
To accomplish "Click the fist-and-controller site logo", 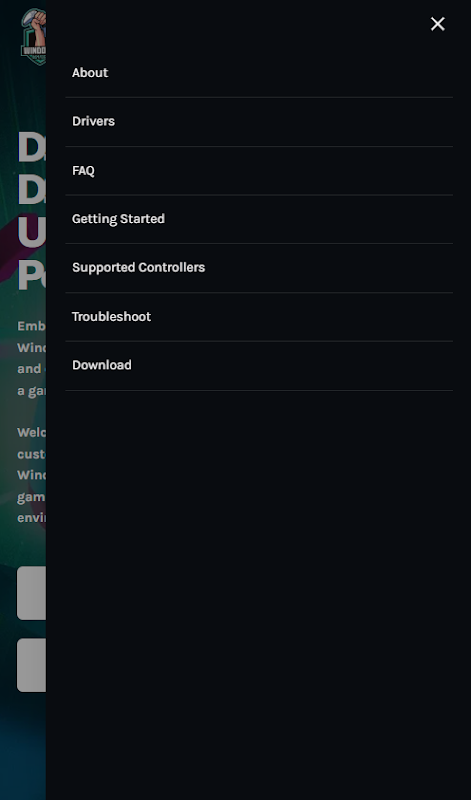I will [x=33, y=37].
